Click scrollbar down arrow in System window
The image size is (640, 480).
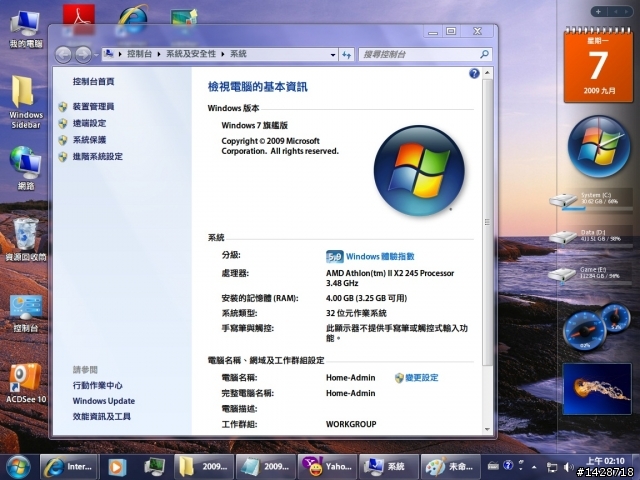click(487, 429)
